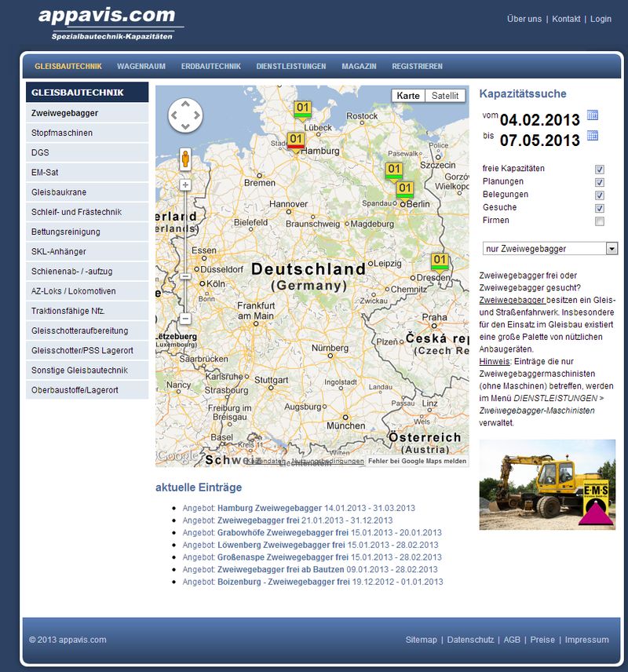628x672 pixels.
Task: Open the 'Hamburg Zweiwegebagger' entry
Action: (269, 508)
